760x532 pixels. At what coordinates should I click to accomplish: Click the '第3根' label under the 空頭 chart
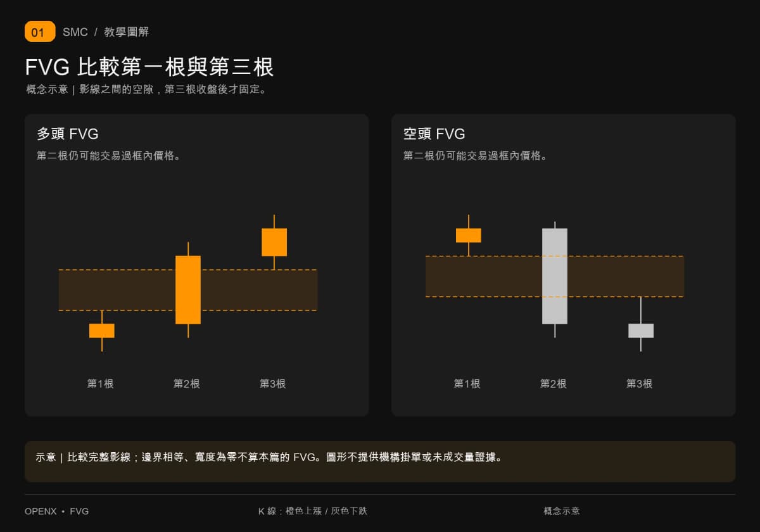coord(640,384)
